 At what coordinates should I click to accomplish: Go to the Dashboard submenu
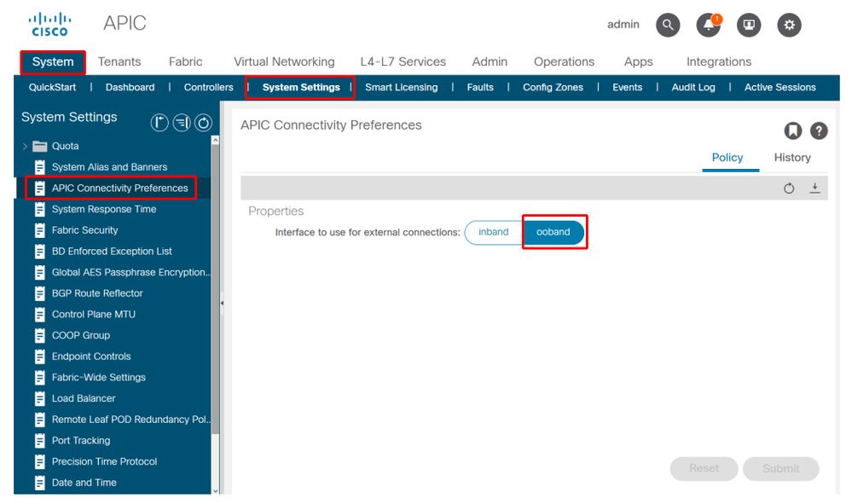click(130, 88)
